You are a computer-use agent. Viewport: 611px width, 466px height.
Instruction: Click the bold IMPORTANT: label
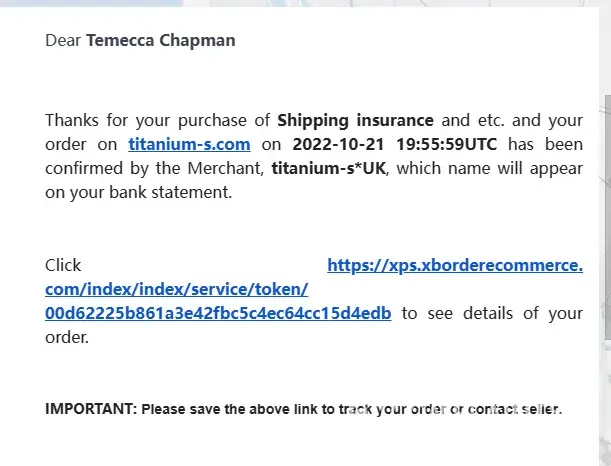90,410
